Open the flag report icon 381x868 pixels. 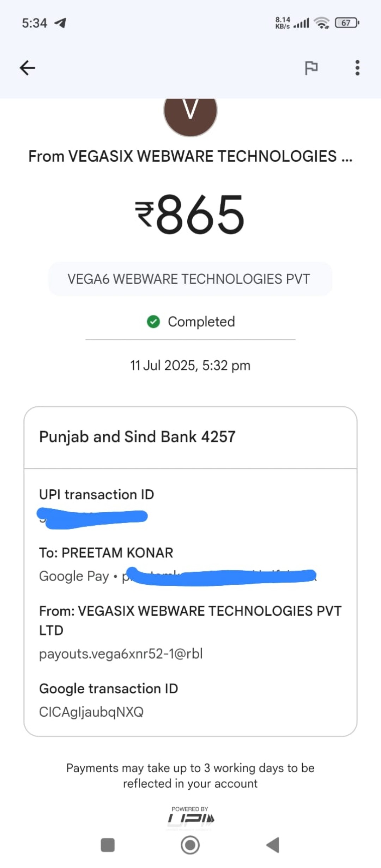tap(311, 68)
